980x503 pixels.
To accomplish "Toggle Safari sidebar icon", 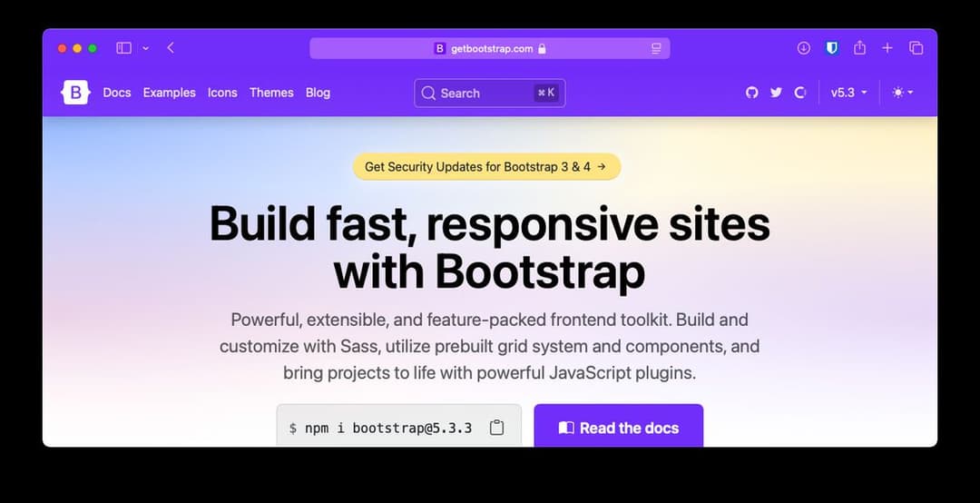I will click(x=123, y=48).
